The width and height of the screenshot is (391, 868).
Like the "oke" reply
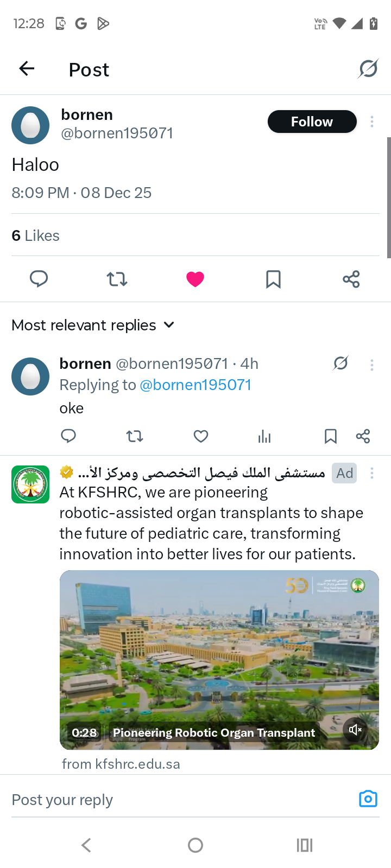[x=201, y=436]
